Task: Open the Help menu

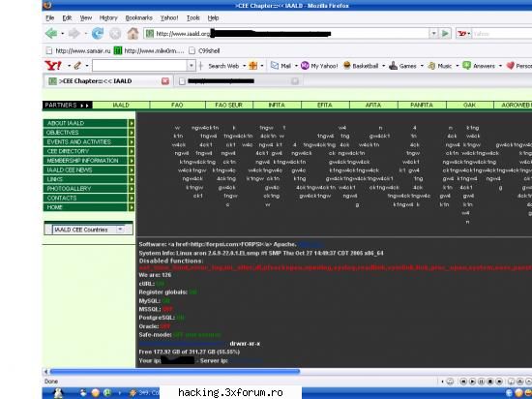Action: pos(213,18)
